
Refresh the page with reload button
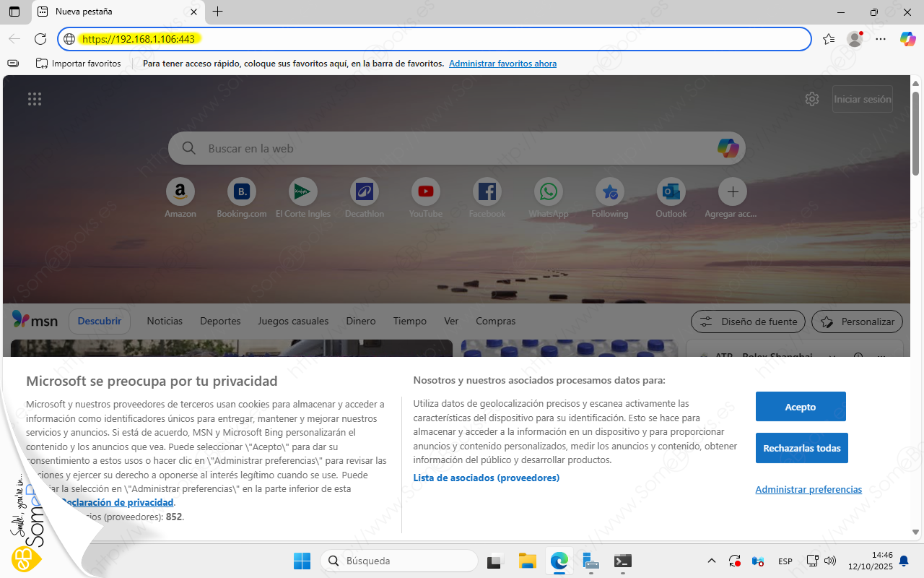[40, 39]
